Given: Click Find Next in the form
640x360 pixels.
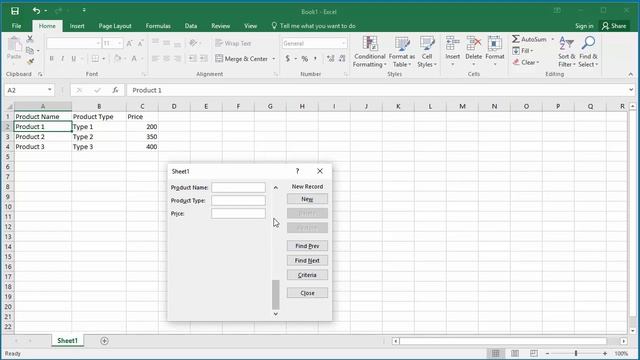Looking at the screenshot, I should [x=307, y=260].
